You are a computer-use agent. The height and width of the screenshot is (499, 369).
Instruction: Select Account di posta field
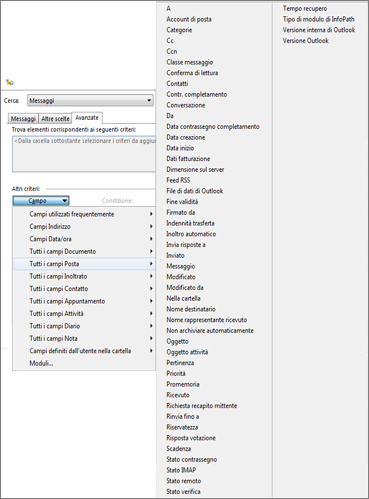pos(189,19)
